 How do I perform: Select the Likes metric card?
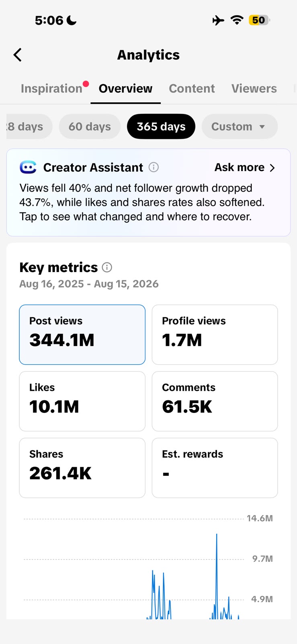pos(82,401)
